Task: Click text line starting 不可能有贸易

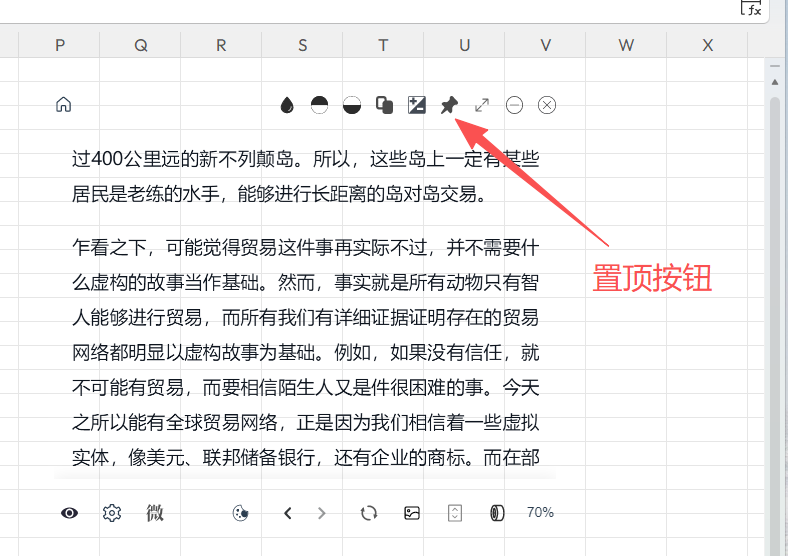Action: 306,388
